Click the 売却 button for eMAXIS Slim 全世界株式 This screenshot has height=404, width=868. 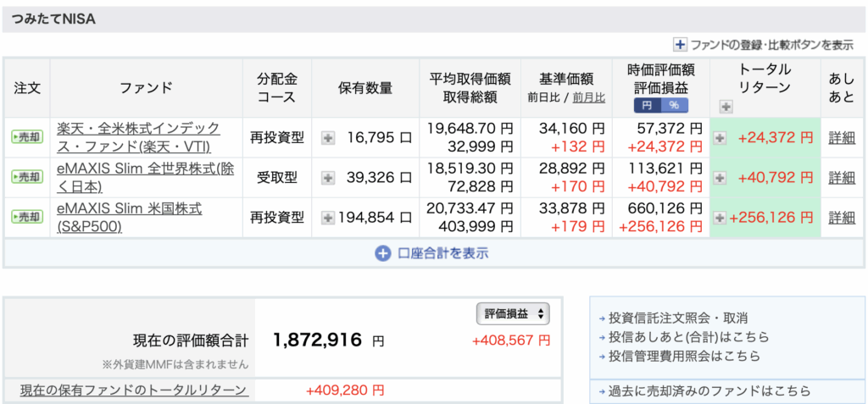27,177
